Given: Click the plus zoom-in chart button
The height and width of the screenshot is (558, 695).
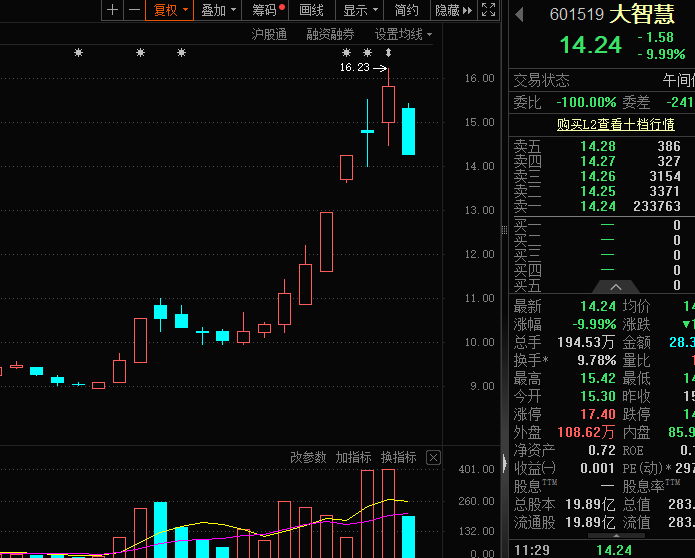Looking at the screenshot, I should (113, 10).
